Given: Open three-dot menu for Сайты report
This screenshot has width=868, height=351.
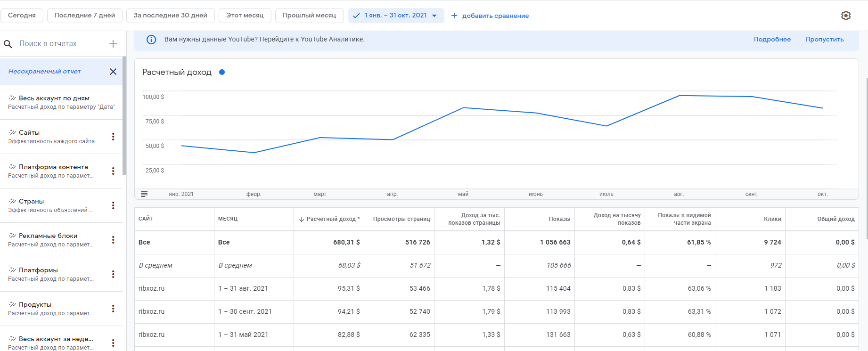Looking at the screenshot, I should coord(113,137).
